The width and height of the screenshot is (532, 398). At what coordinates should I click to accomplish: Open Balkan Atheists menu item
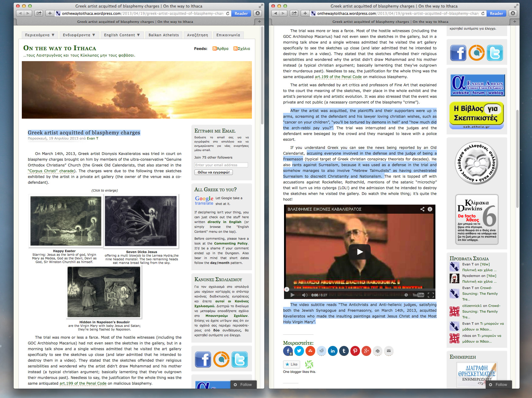(164, 35)
